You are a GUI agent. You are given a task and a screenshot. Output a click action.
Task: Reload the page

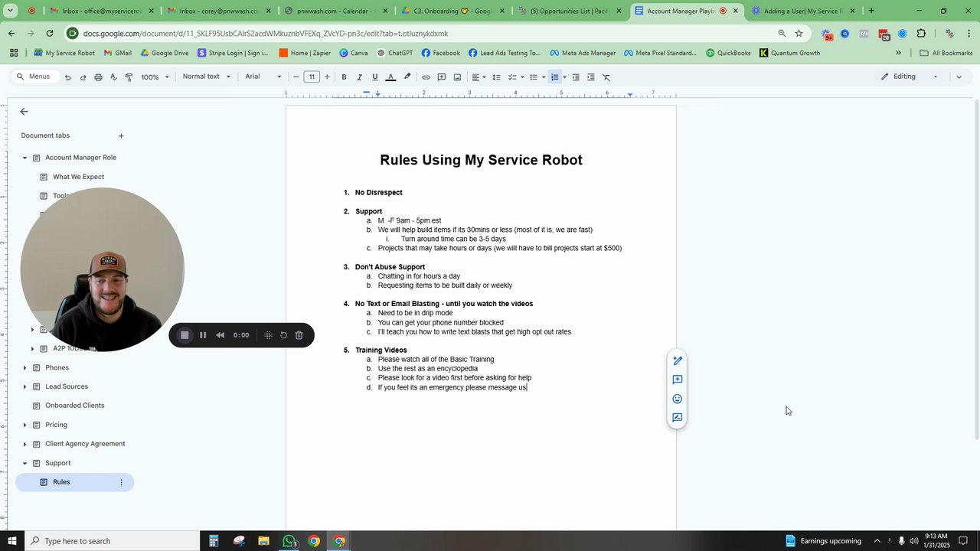[50, 34]
